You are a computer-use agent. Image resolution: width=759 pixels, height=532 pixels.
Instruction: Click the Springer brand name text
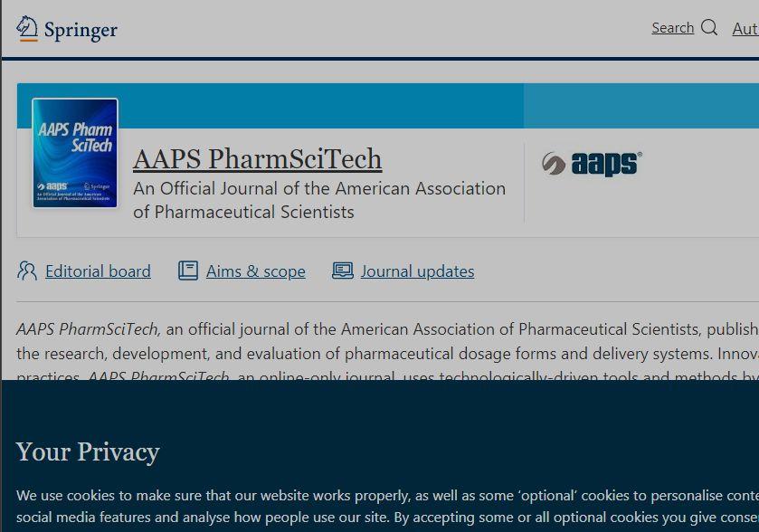click(x=80, y=29)
